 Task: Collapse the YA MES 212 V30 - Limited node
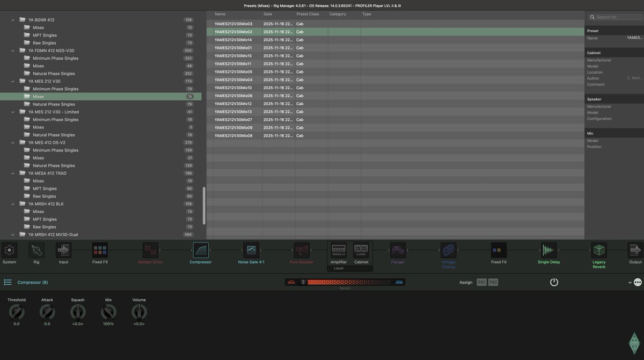click(x=13, y=112)
